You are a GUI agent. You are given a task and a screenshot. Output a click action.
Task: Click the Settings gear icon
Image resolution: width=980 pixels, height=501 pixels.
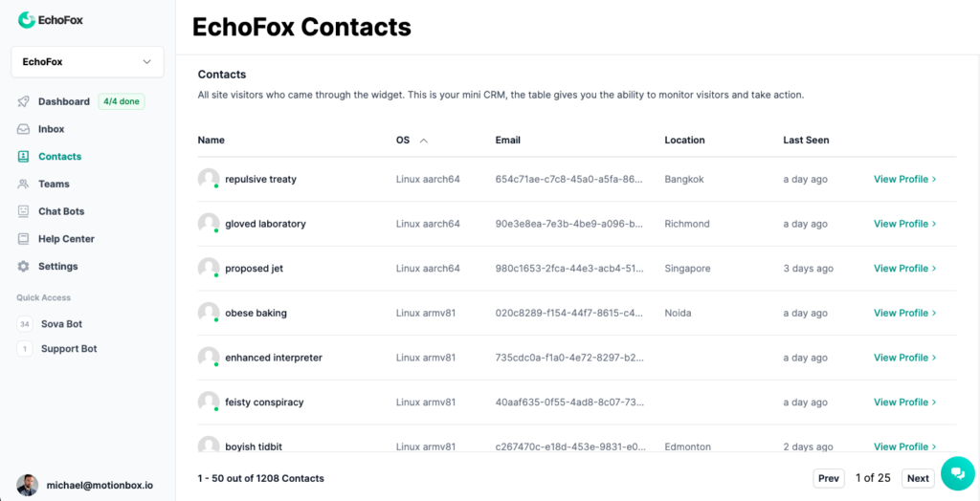pyautogui.click(x=23, y=267)
